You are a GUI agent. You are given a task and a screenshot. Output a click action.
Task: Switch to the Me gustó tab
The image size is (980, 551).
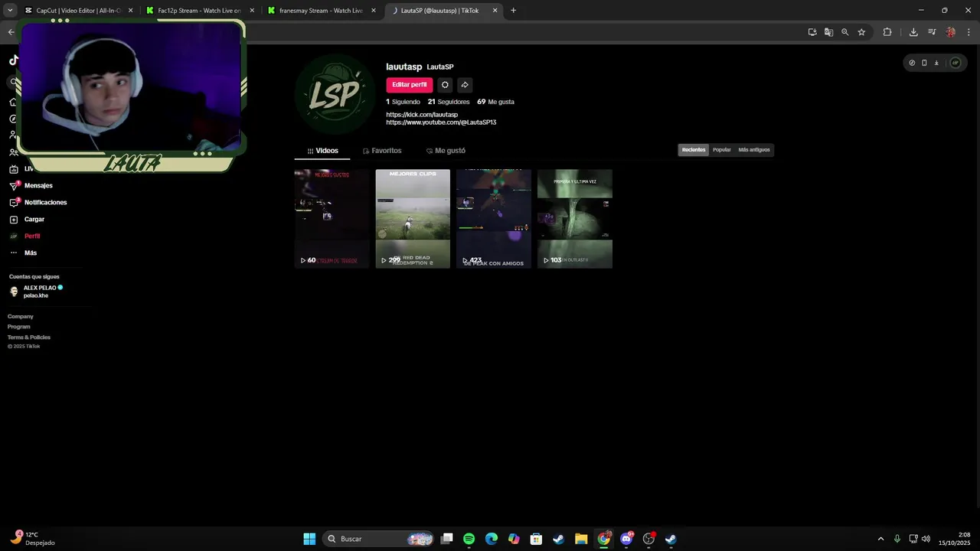446,151
